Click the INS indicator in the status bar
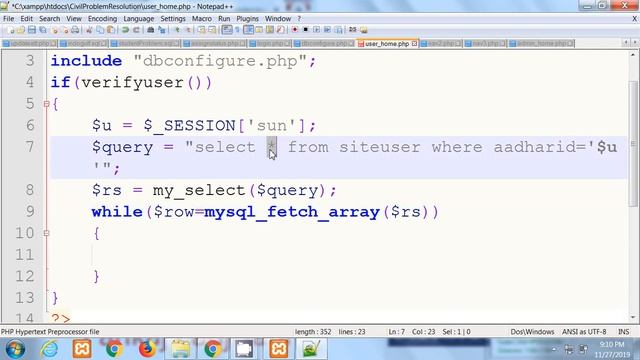This screenshot has height=360, width=640. coord(623,332)
